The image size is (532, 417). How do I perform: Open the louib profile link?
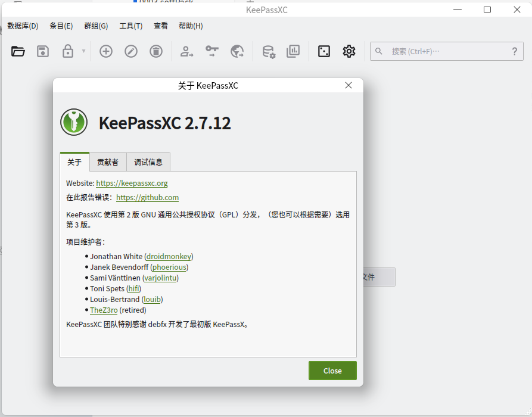point(152,300)
